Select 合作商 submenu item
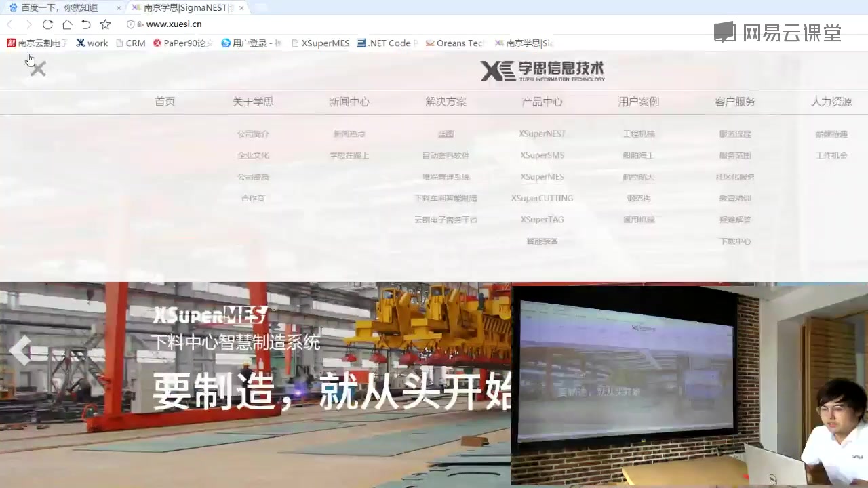Viewport: 868px width, 488px height. click(x=253, y=199)
